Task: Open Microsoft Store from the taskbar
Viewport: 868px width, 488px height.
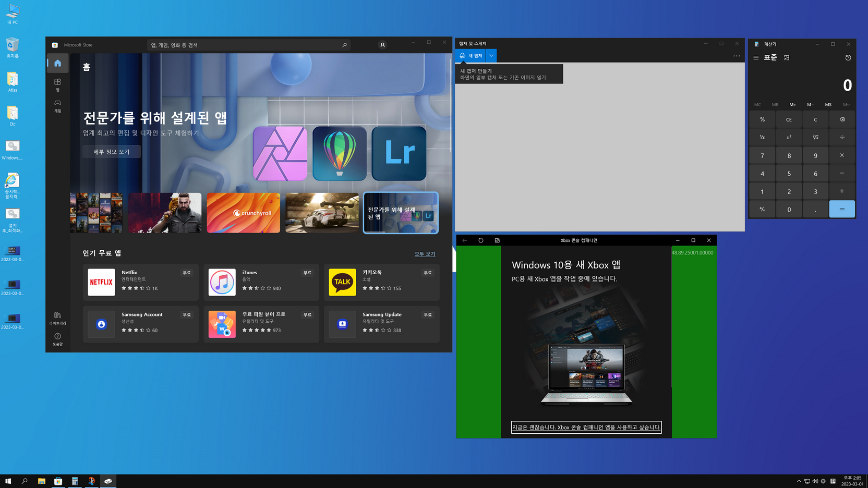Action: point(58,481)
